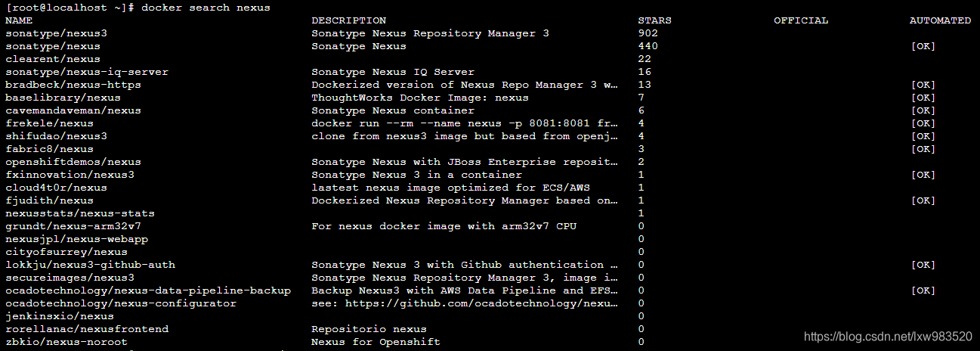Click description 'Dockerized Nexus Repository Manager based on'
The image size is (980, 351).
tap(465, 200)
